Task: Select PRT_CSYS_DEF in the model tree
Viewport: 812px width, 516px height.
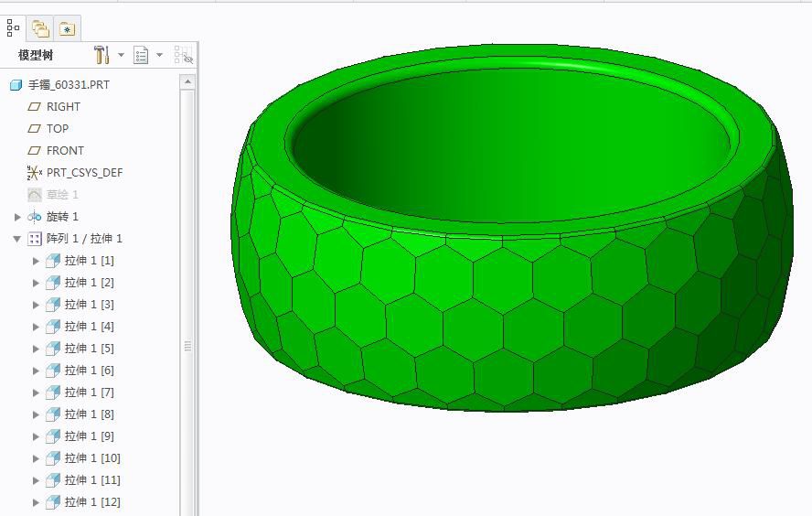Action: 84,173
